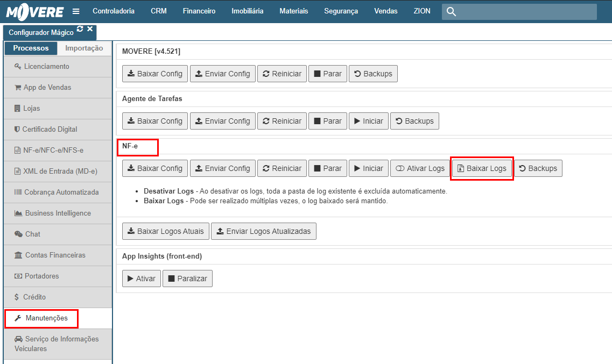
Task: Close the Configurador Mágico tab
Action: tap(90, 28)
